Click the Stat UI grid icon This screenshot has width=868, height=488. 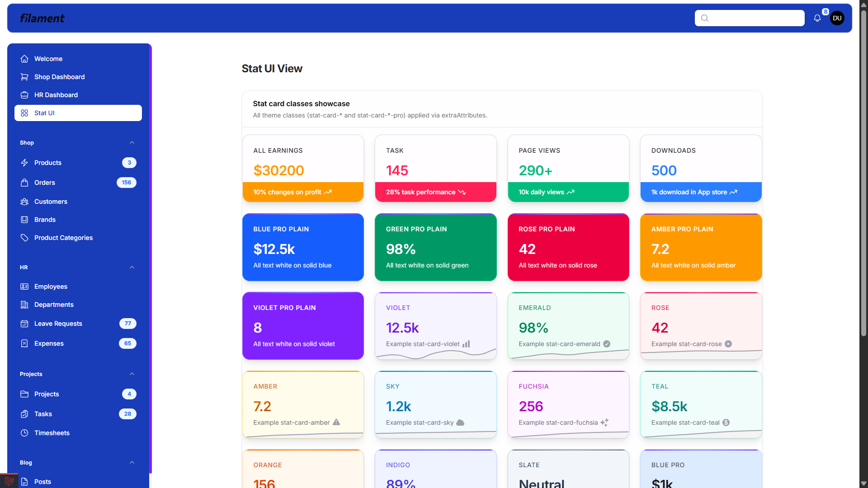pyautogui.click(x=24, y=113)
